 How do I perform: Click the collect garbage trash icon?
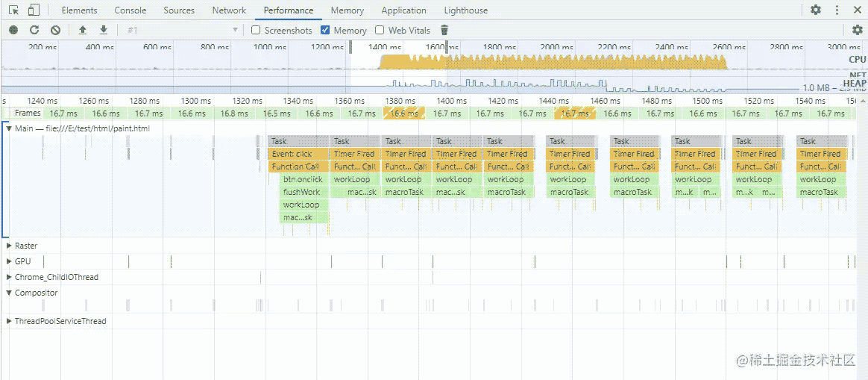click(x=445, y=30)
